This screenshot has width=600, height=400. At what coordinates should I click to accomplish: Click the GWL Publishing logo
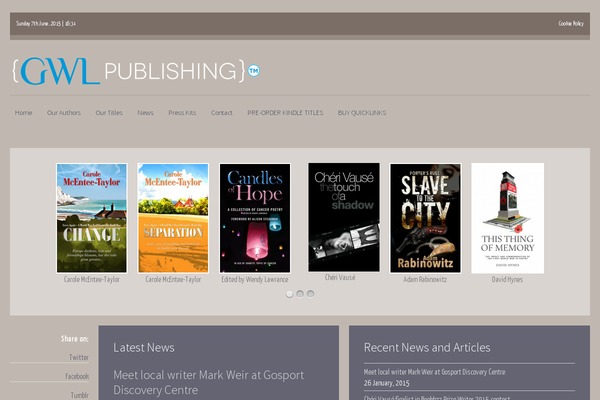(136, 71)
